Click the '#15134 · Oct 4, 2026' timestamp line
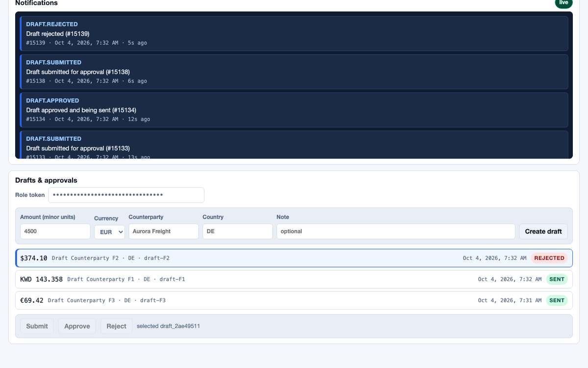 [x=88, y=119]
